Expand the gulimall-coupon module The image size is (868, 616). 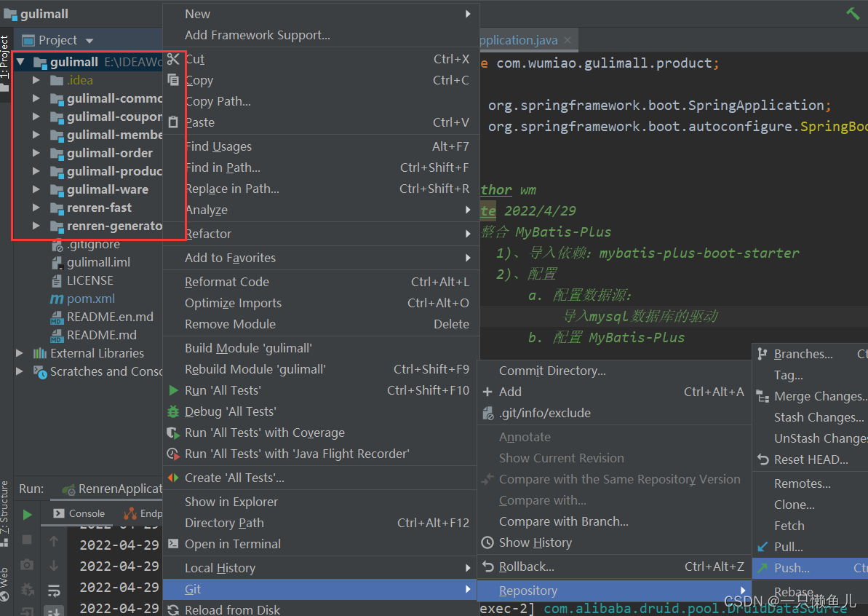[x=36, y=117]
